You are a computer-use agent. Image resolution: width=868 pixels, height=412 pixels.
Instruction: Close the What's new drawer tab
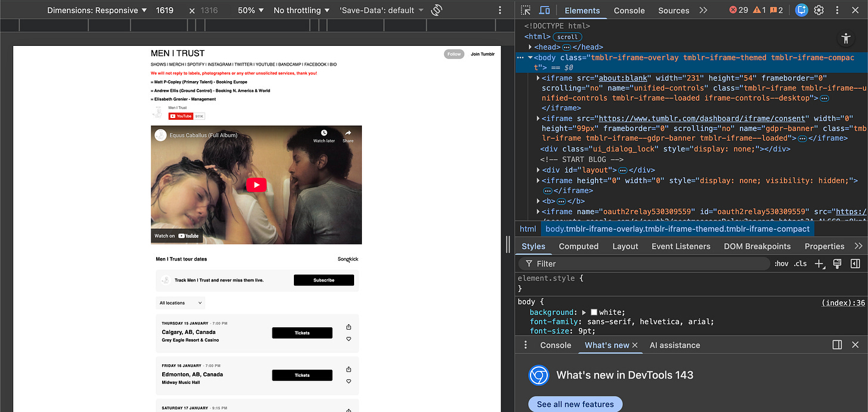(x=635, y=345)
